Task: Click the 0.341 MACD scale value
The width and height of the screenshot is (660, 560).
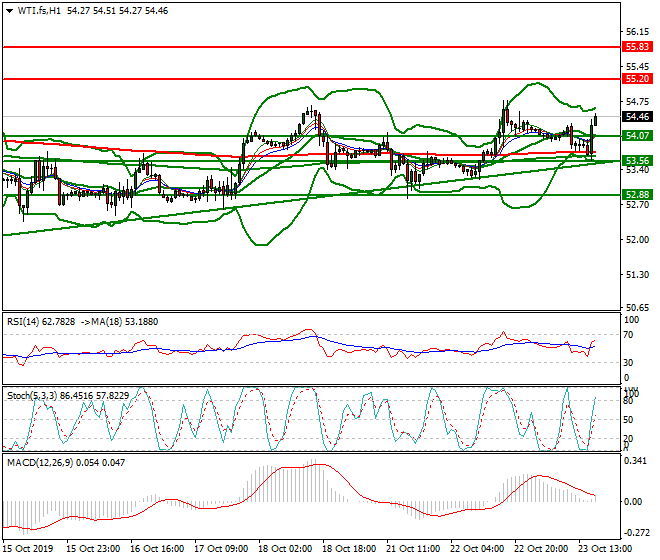Action: click(635, 461)
